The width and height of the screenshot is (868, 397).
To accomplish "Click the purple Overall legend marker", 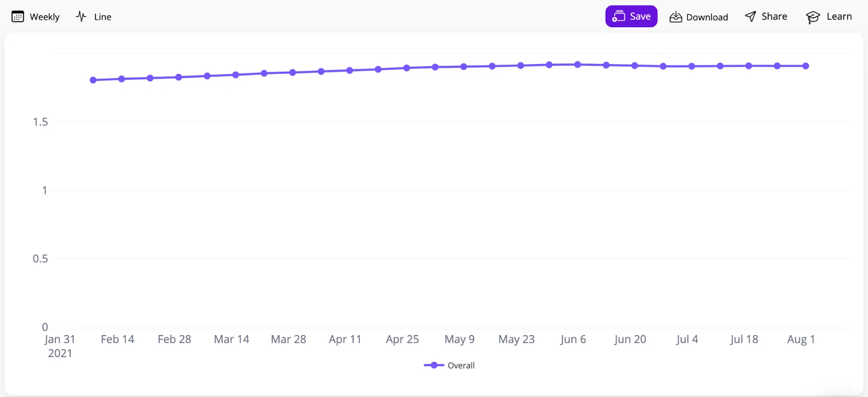I will [x=434, y=365].
